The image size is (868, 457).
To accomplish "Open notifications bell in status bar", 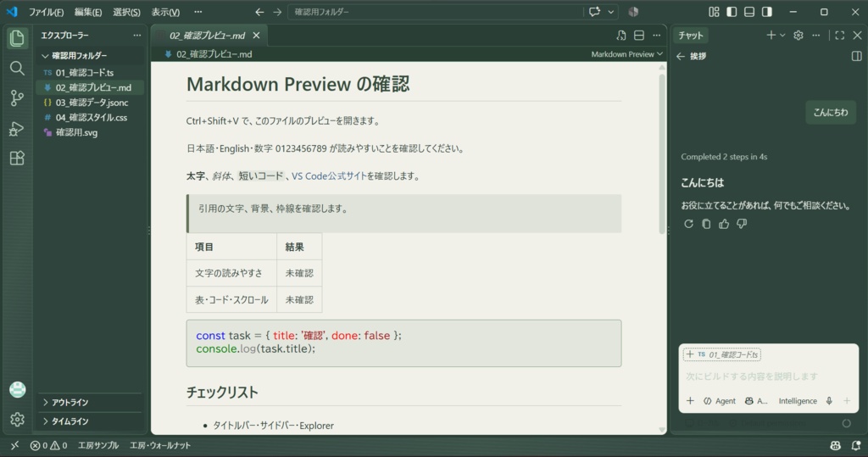I will (856, 445).
